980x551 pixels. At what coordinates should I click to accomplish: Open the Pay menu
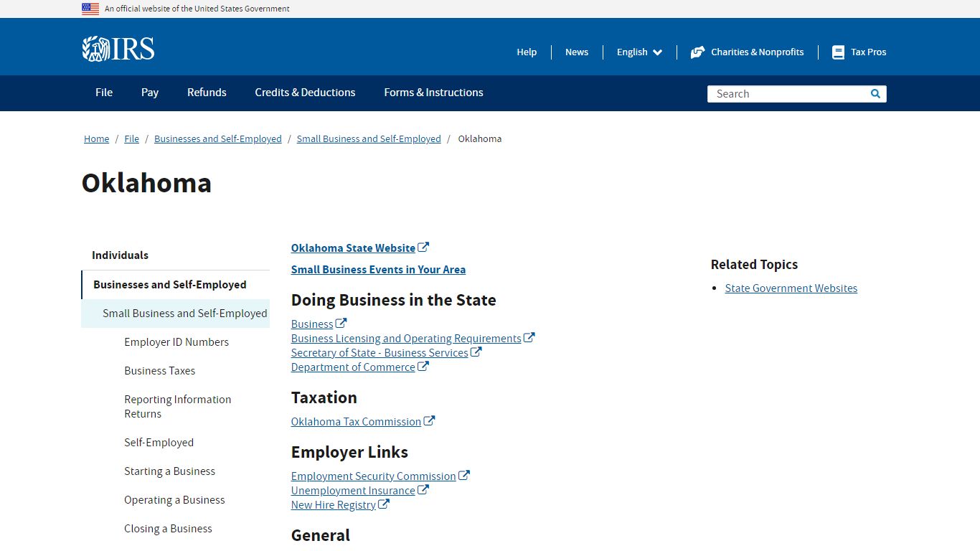coord(150,93)
